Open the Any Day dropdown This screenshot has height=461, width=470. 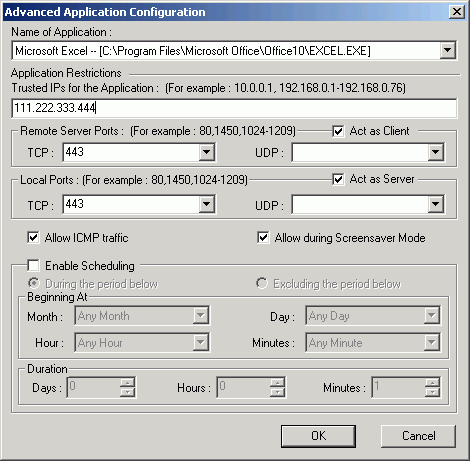432,315
